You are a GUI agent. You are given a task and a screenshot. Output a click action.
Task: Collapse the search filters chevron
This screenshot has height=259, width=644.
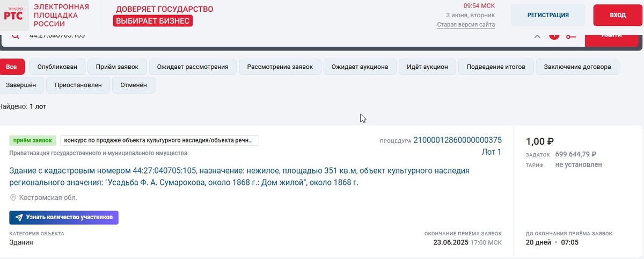coord(537,36)
